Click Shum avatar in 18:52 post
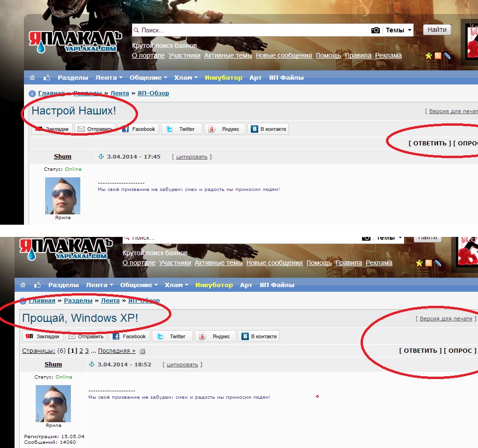The image size is (478, 448). pos(54,403)
